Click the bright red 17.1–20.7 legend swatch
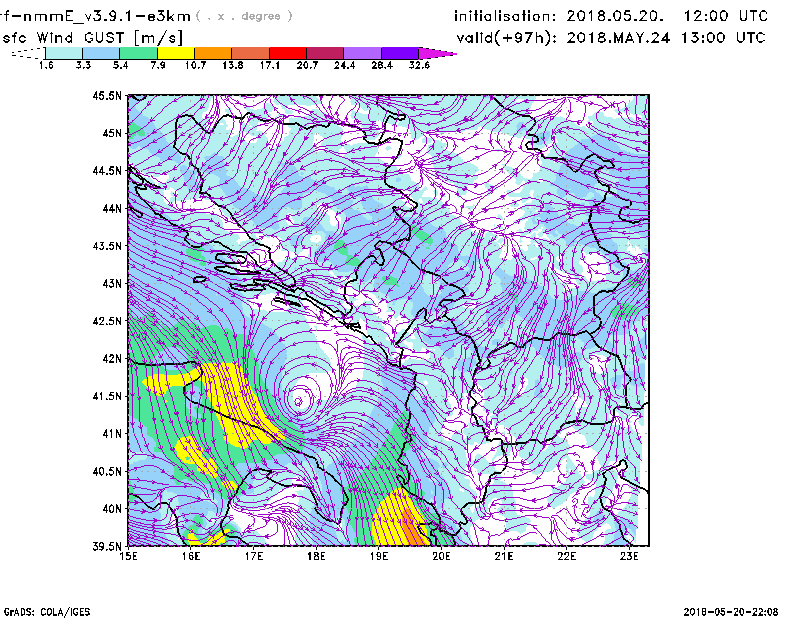The image size is (800, 618). (x=288, y=53)
